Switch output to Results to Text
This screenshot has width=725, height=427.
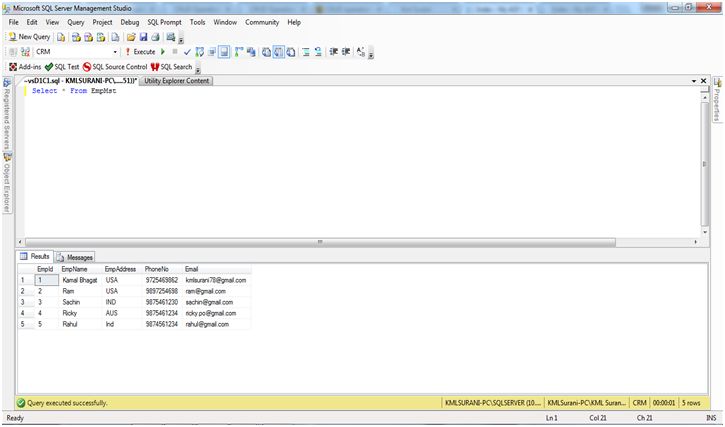(266, 52)
